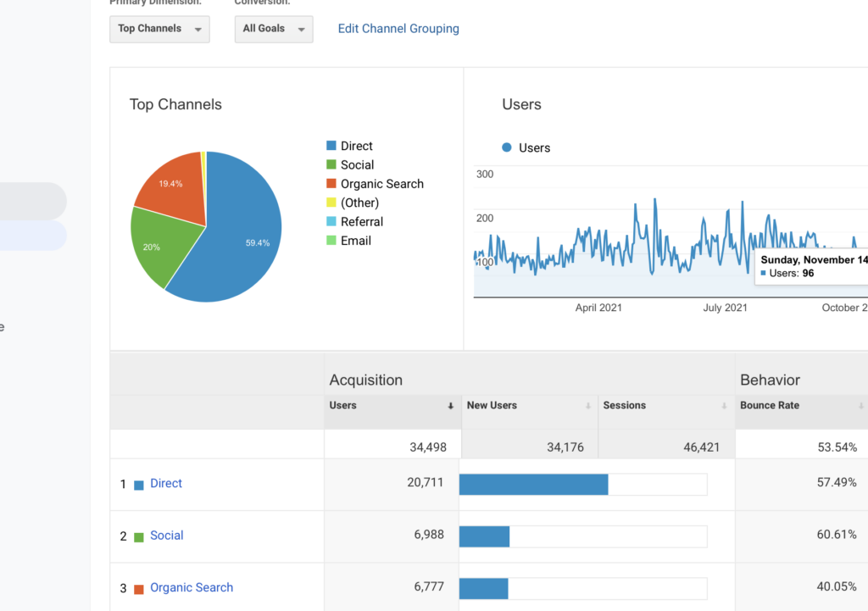Click the Users chart title

(x=521, y=104)
